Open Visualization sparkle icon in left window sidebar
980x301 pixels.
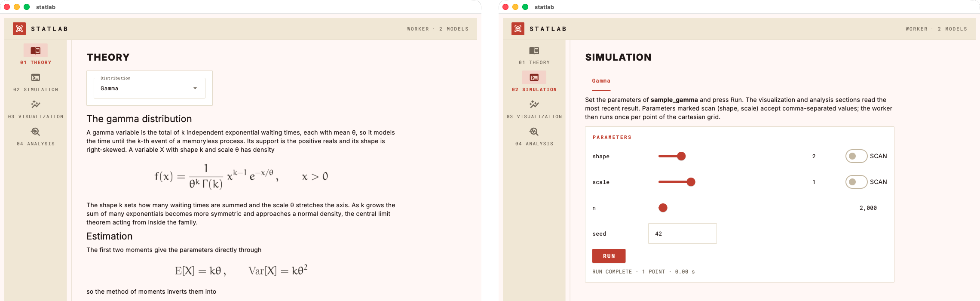36,104
